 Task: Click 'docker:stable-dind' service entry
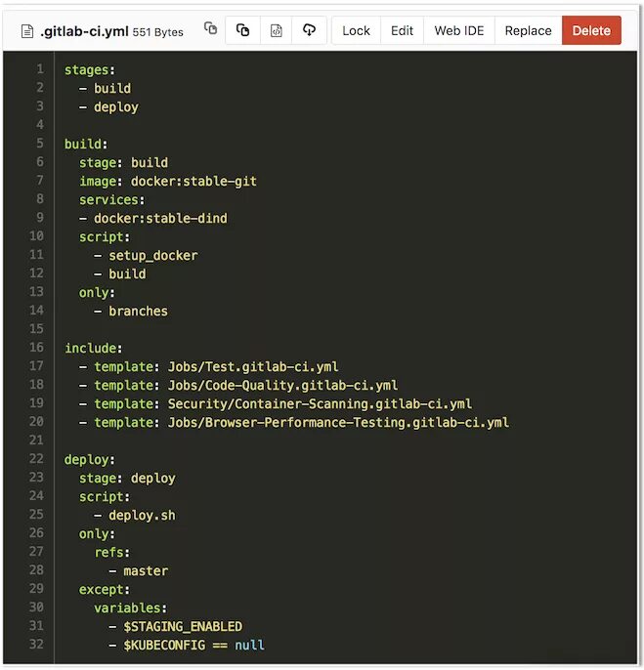(160, 219)
